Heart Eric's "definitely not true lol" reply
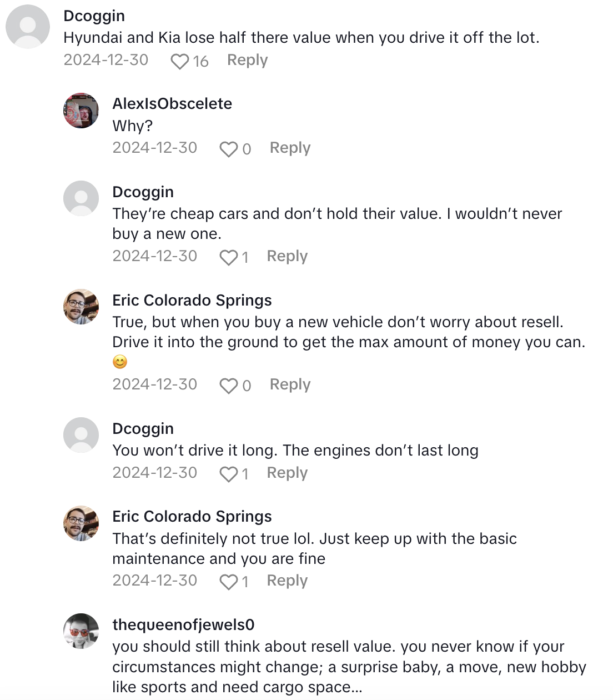The image size is (613, 700). [x=228, y=582]
